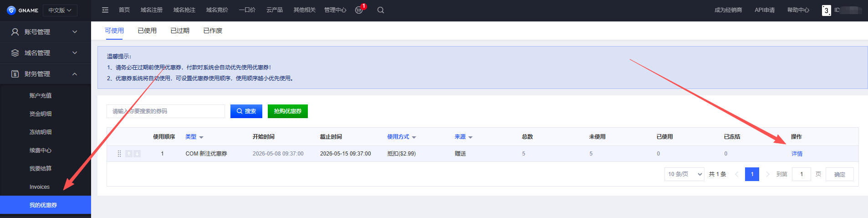Open 冻结明细 in the sidebar

coord(41,132)
